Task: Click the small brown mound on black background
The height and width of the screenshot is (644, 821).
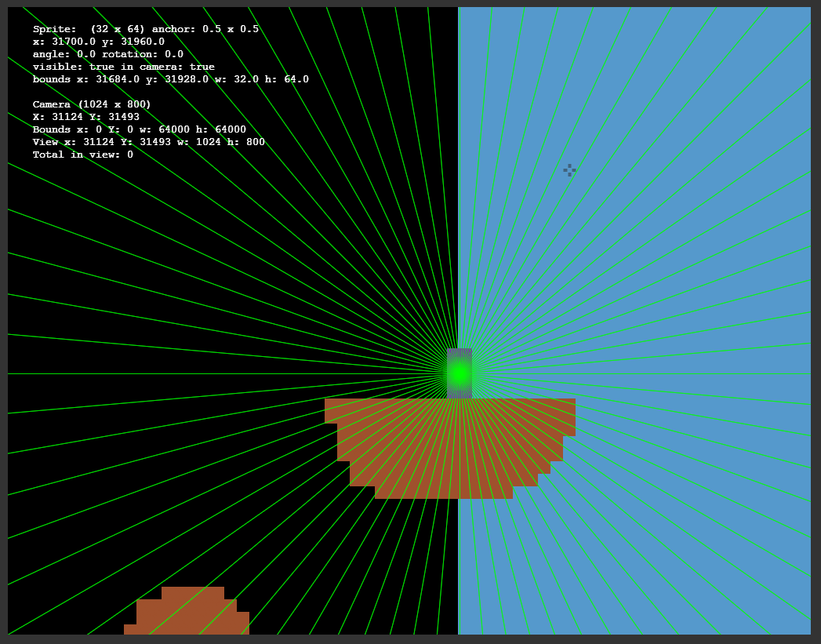Action: [187, 611]
